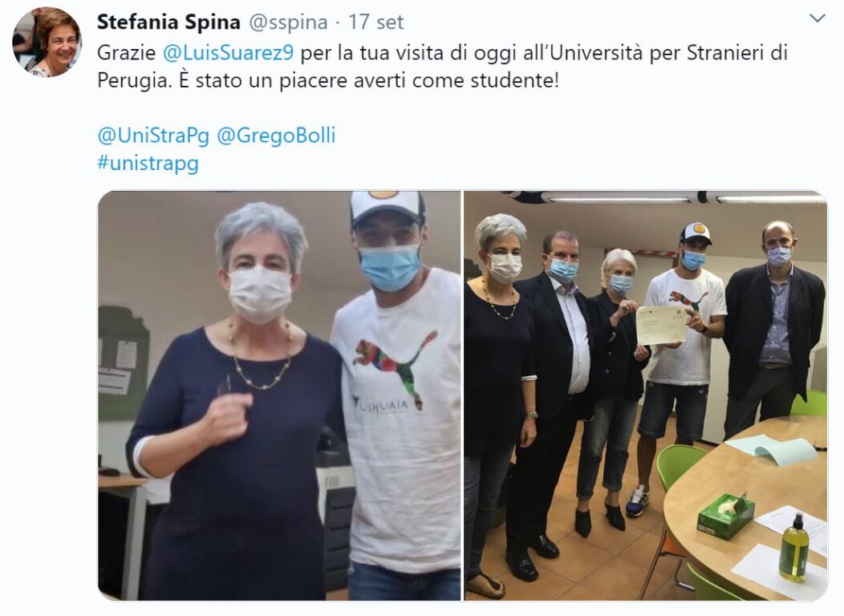Open the @GregoBolli mention
Image resolution: width=844 pixels, height=616 pixels.
pyautogui.click(x=276, y=135)
